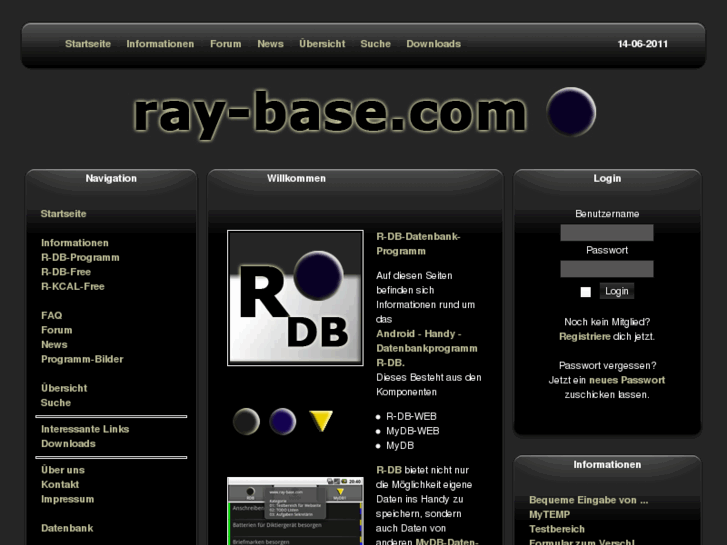This screenshot has height=545, width=727.
Task: Open the R-KCAL-Free sidebar link
Action: [x=73, y=286]
